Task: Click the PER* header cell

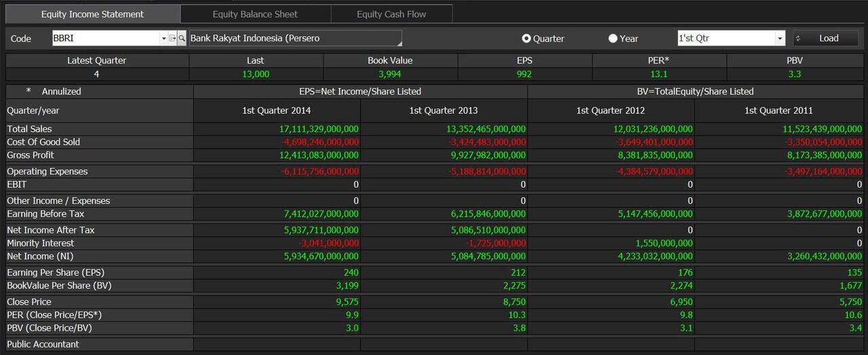Action: (x=658, y=60)
